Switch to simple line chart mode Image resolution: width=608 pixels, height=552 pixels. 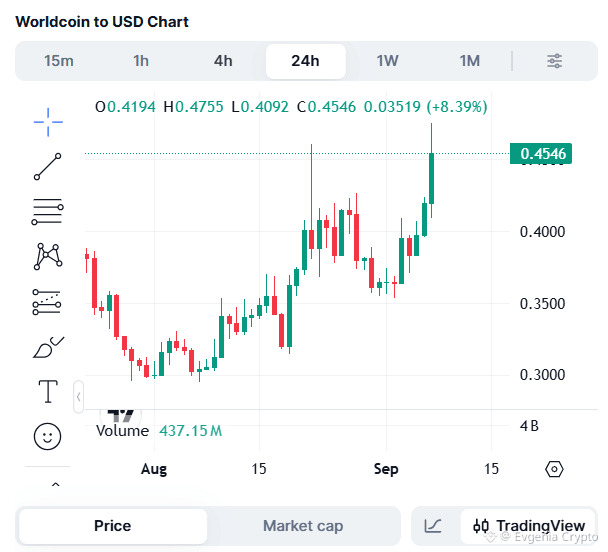point(433,526)
